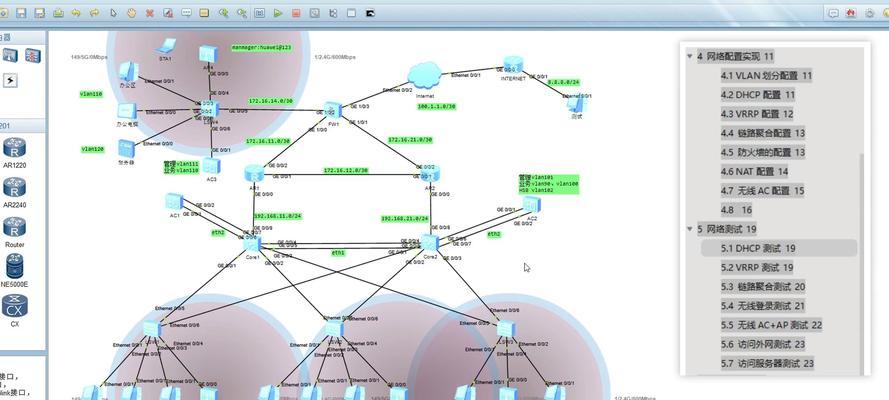Select the AR1 router node

tap(255, 173)
